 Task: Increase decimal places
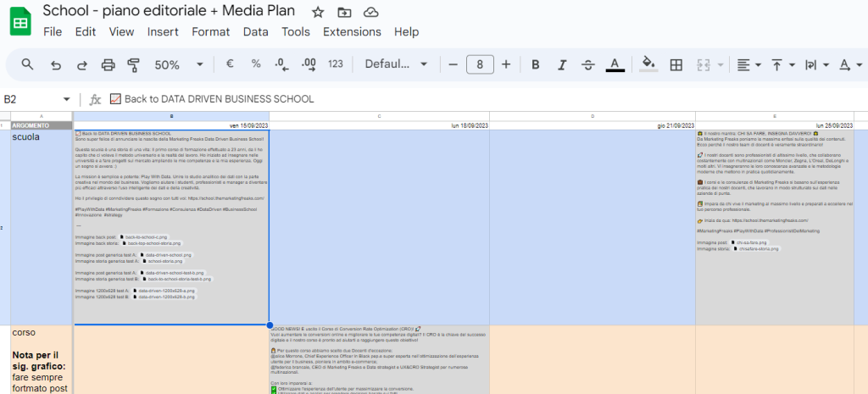[309, 64]
